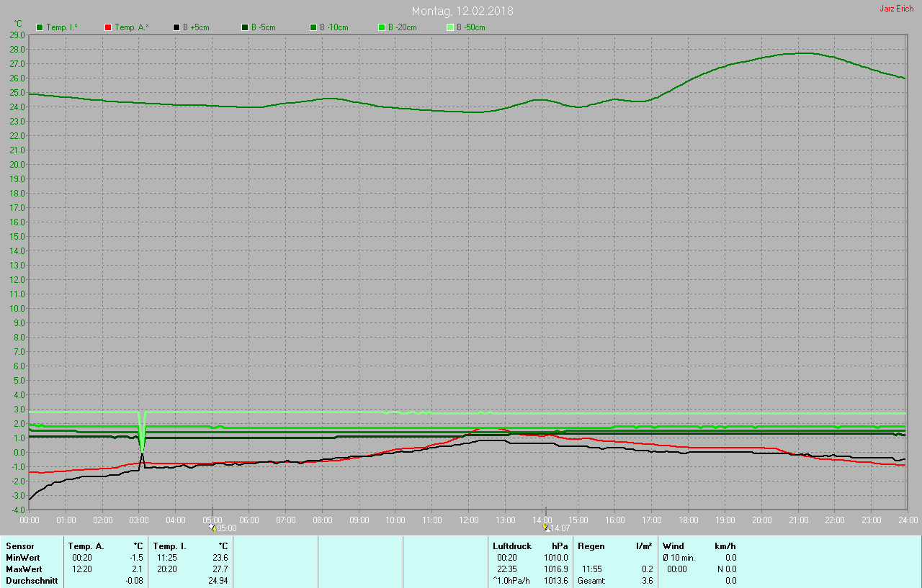
Task: Click the 29.0 value on temperature axis
Action: click(17, 35)
